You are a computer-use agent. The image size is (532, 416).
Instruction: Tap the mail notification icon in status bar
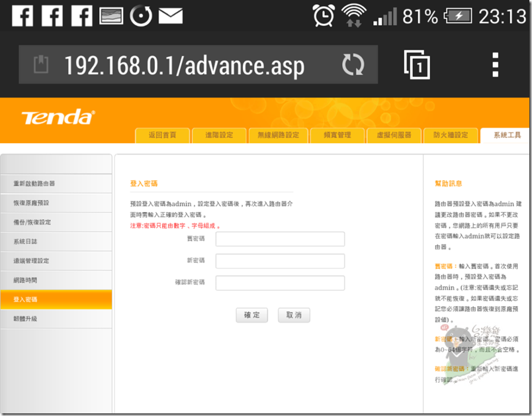pyautogui.click(x=171, y=16)
